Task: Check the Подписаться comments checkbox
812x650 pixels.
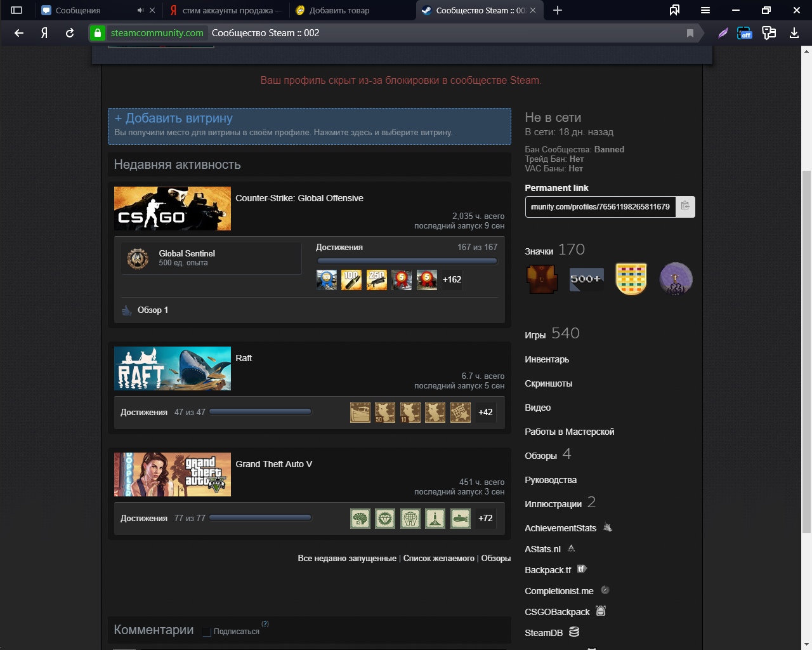Action: [x=207, y=632]
